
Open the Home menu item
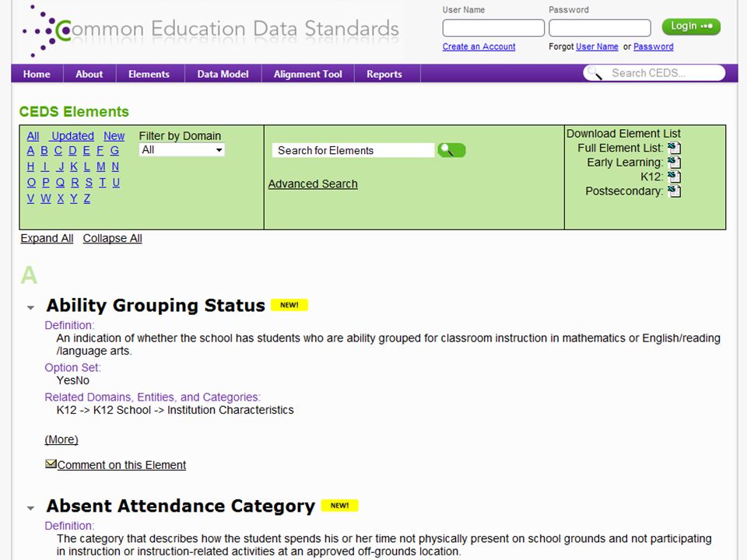tap(37, 74)
